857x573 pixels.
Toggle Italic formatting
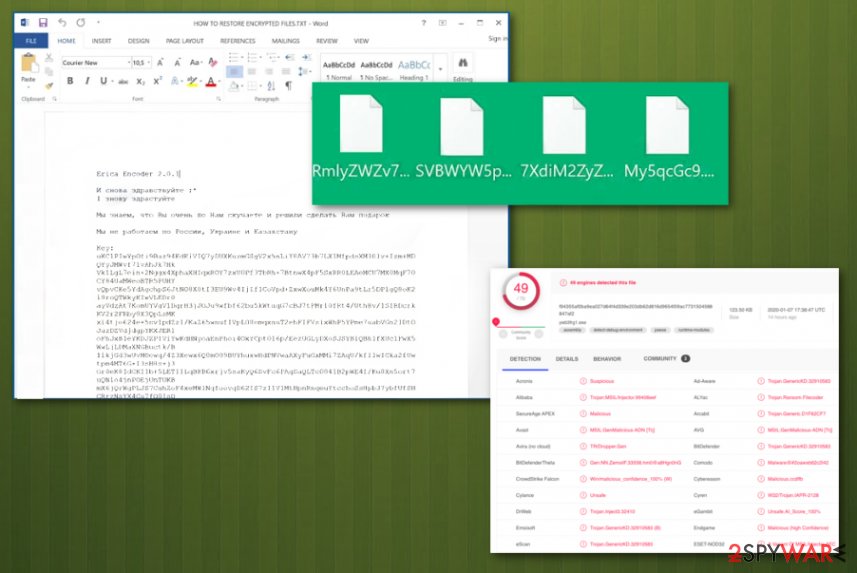click(x=87, y=81)
